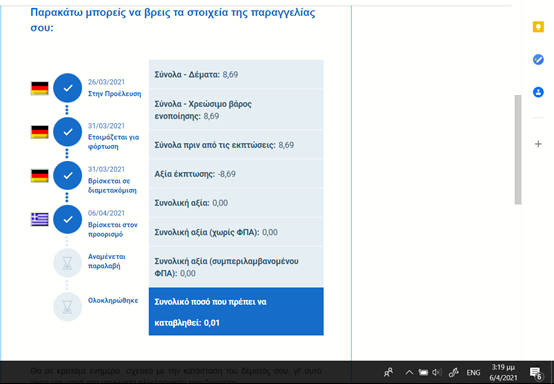Click the German flag beside Βρίσκεται σε διαμετακόμιση
This screenshot has width=554, height=384.
[x=40, y=176]
